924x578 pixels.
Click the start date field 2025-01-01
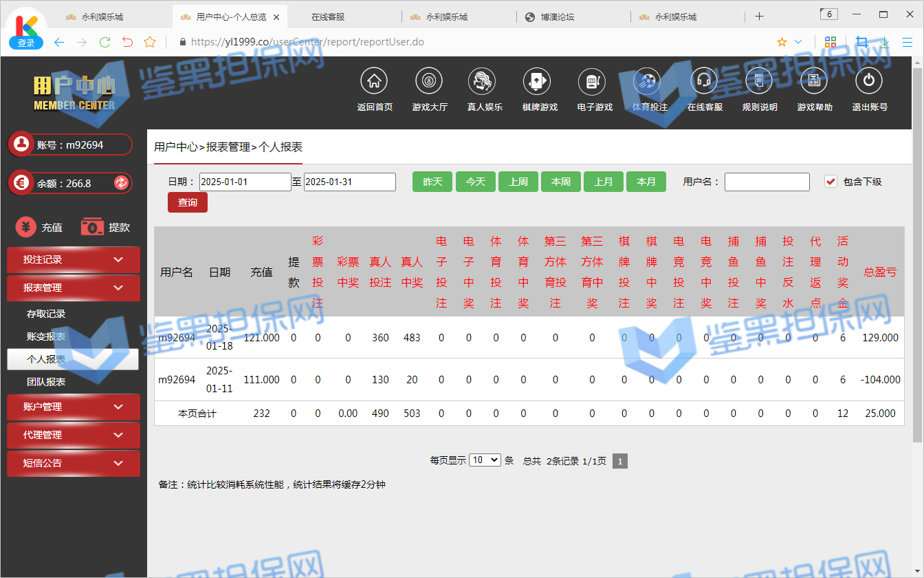tap(245, 182)
